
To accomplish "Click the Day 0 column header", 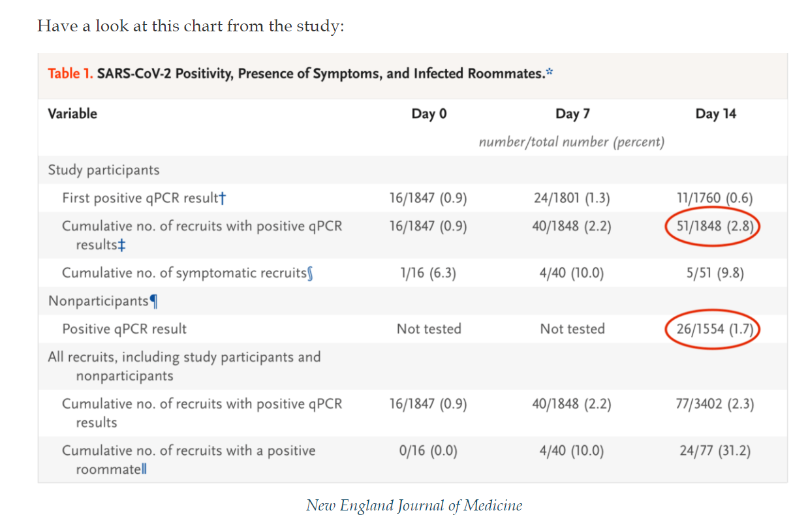I will click(429, 114).
